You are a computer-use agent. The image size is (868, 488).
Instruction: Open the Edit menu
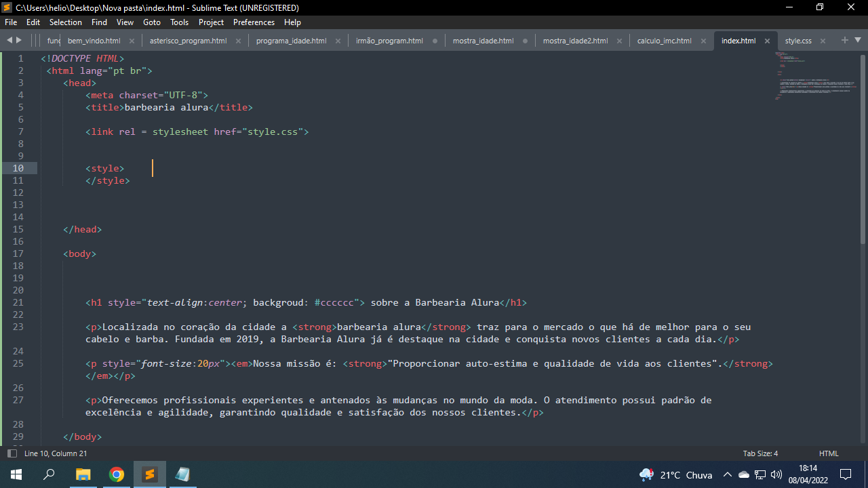[33, 22]
